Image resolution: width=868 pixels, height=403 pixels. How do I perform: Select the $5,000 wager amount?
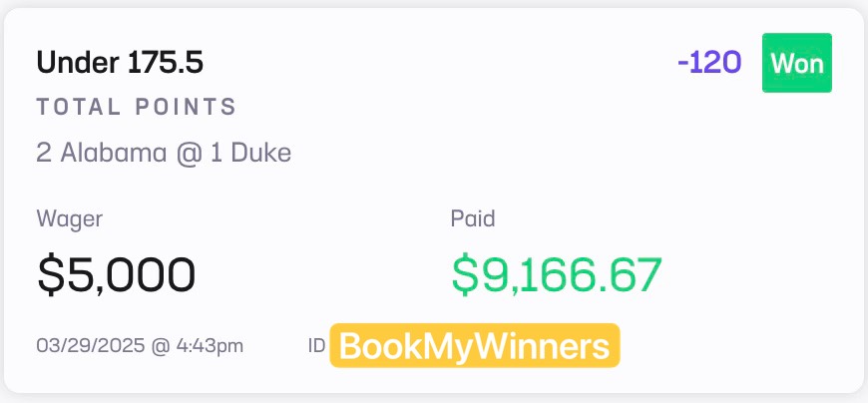click(x=117, y=274)
